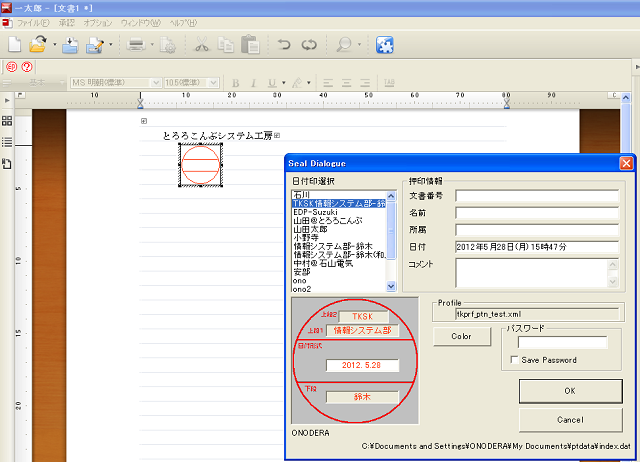
Task: Expand the decoration pen dropdown arrow
Action: tap(309, 83)
